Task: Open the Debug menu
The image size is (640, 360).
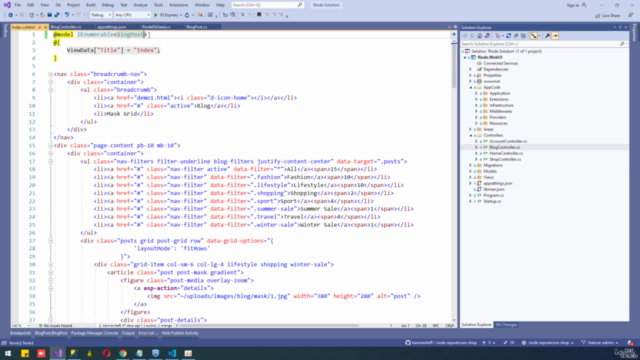Action: coord(108,5)
